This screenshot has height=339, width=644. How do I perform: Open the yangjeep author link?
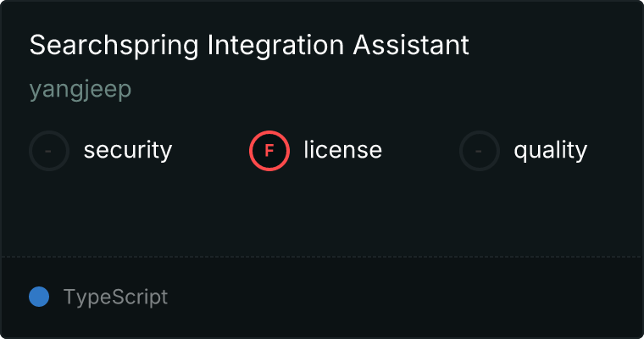point(80,90)
